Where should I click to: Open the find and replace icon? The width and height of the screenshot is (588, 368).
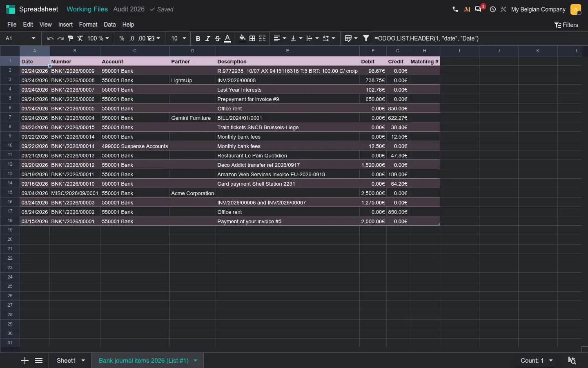[x=572, y=361]
